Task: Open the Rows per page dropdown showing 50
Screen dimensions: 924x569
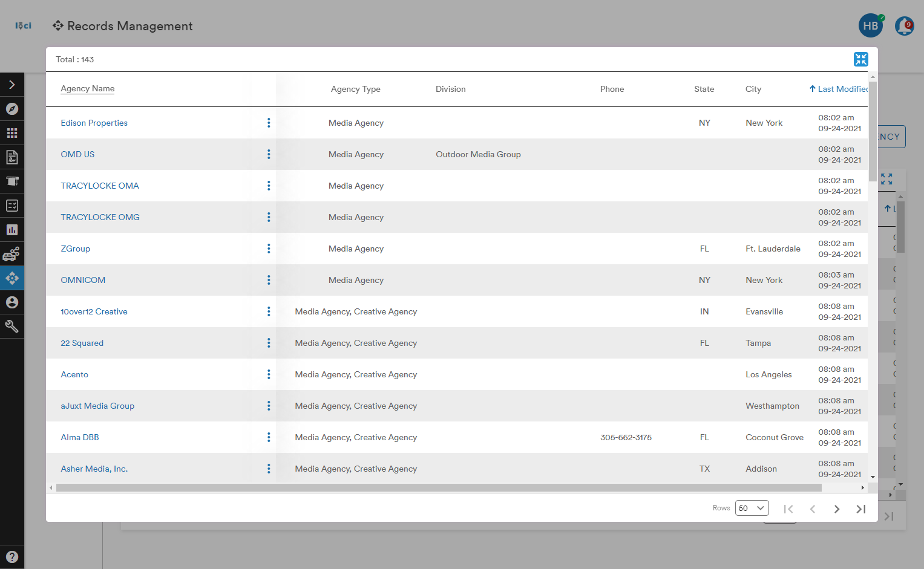Action: (x=752, y=508)
